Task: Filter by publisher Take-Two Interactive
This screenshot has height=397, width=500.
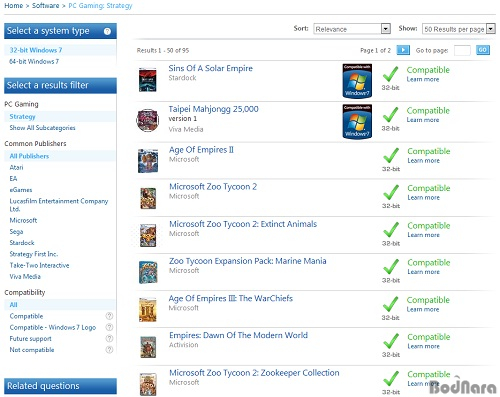Action: (x=39, y=265)
